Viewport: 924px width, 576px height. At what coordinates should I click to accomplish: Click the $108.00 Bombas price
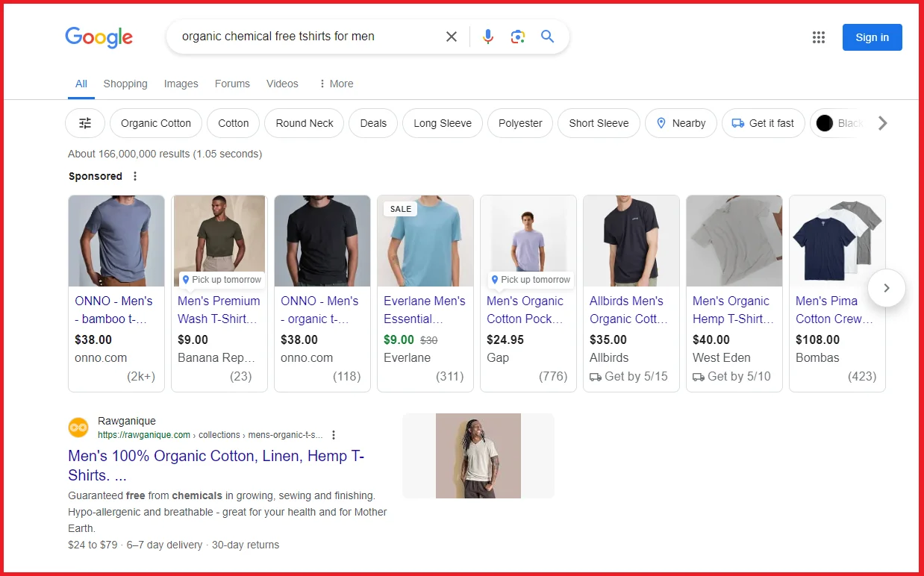817,339
